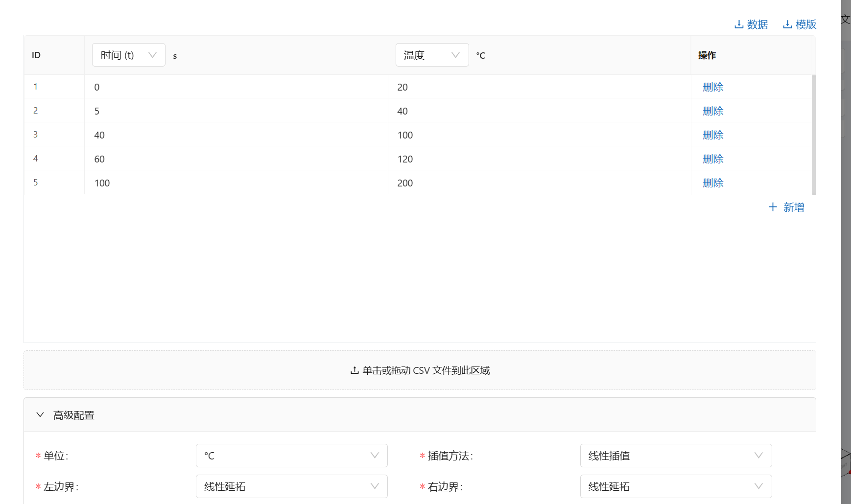Click the table vertical scrollbar

814,135
